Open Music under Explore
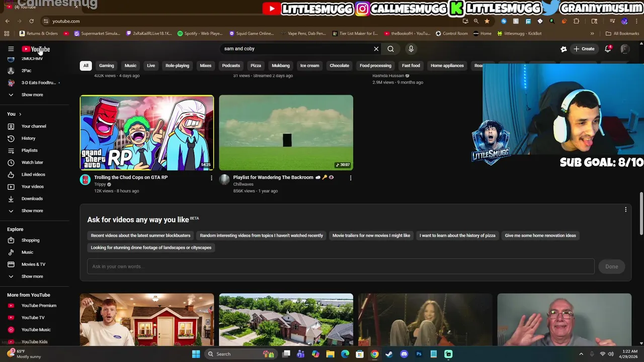644x362 pixels. 27,252
